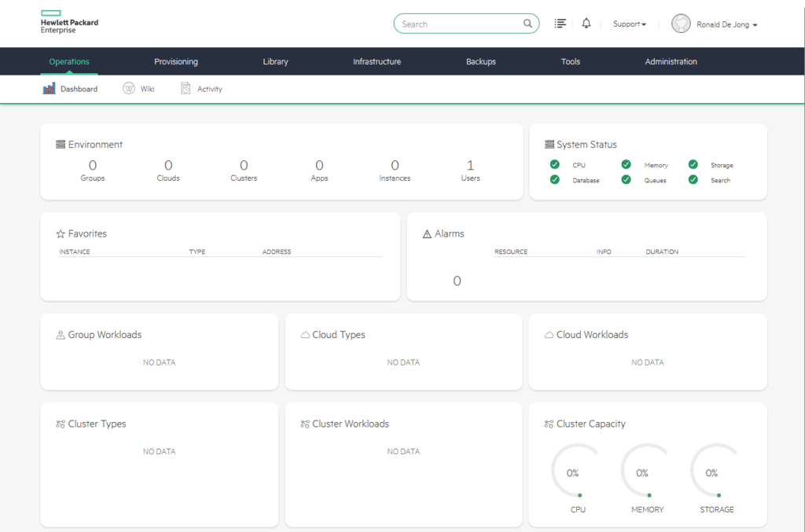Open the task list icon beside search
Viewport: 805px width, 532px height.
[560, 24]
